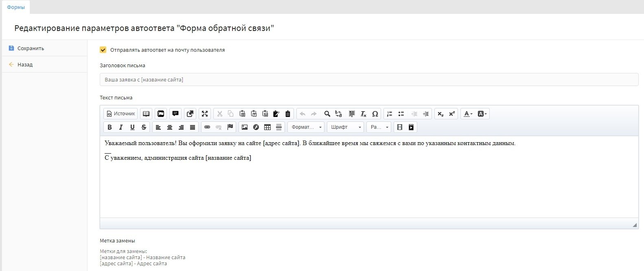This screenshot has height=271, width=644.
Task: Uncheck 'Отправлять автоответ на почту пользователя'
Action: tap(103, 50)
